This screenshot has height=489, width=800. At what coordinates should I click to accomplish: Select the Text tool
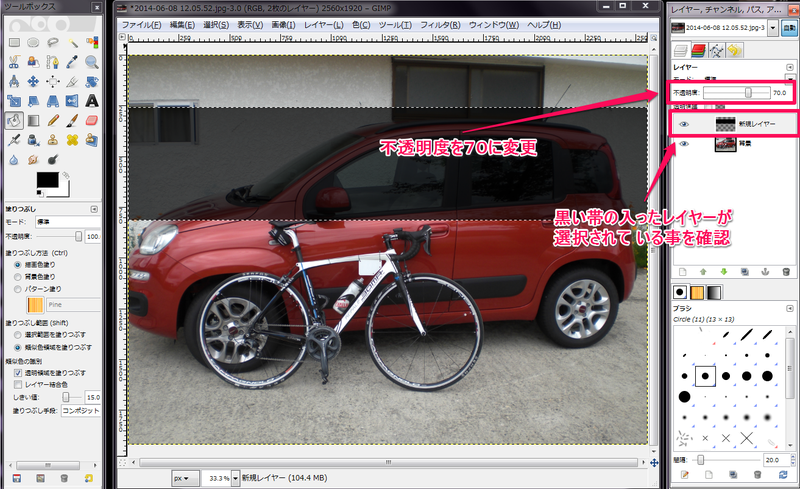coord(92,101)
